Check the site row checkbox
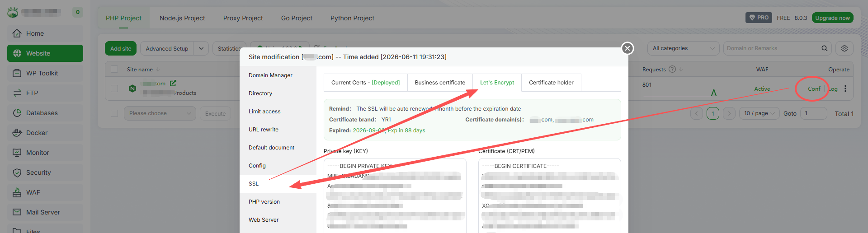This screenshot has height=233, width=868. tap(114, 89)
